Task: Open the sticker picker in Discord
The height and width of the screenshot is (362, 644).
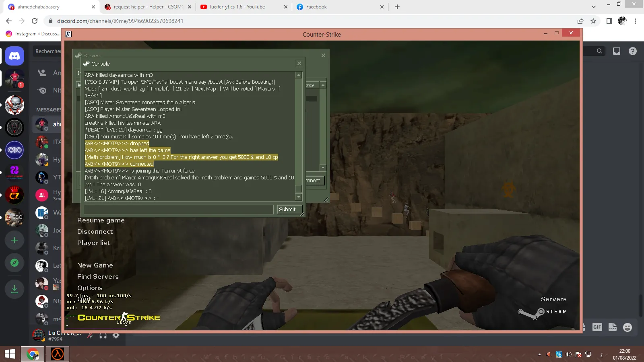Action: [x=613, y=327]
